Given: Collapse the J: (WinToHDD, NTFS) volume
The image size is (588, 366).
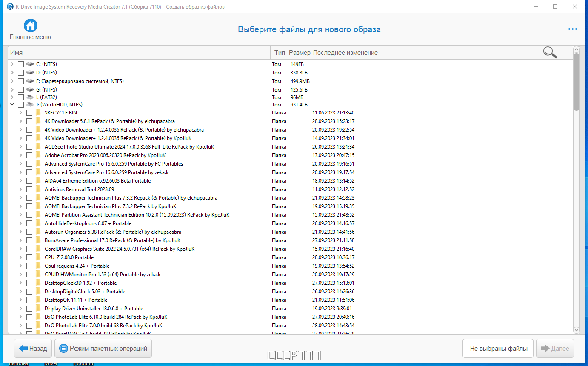Looking at the screenshot, I should click(12, 104).
